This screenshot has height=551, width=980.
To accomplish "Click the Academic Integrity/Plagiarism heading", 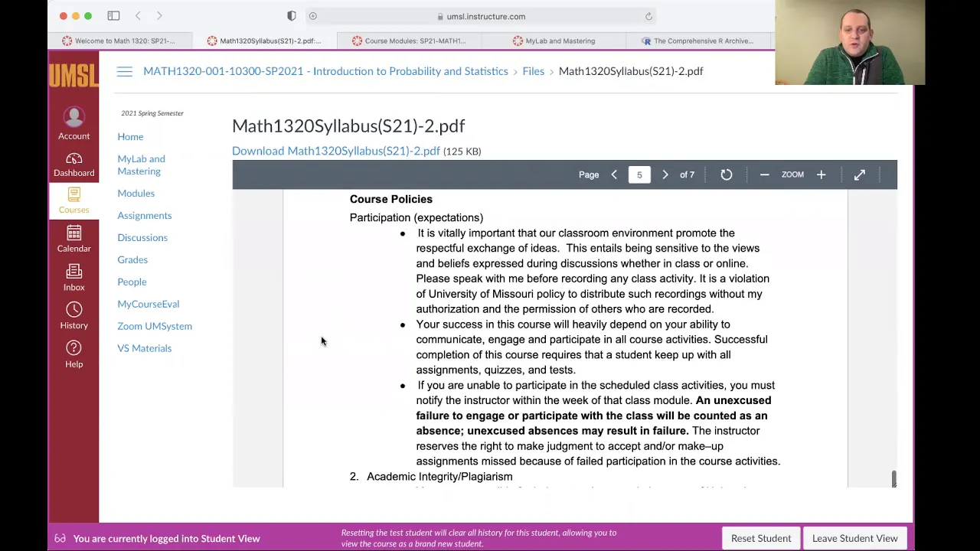I will 439,477.
